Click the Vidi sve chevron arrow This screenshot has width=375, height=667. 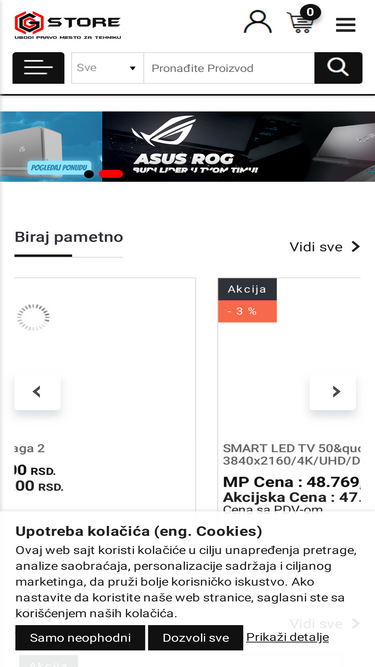pyautogui.click(x=356, y=247)
